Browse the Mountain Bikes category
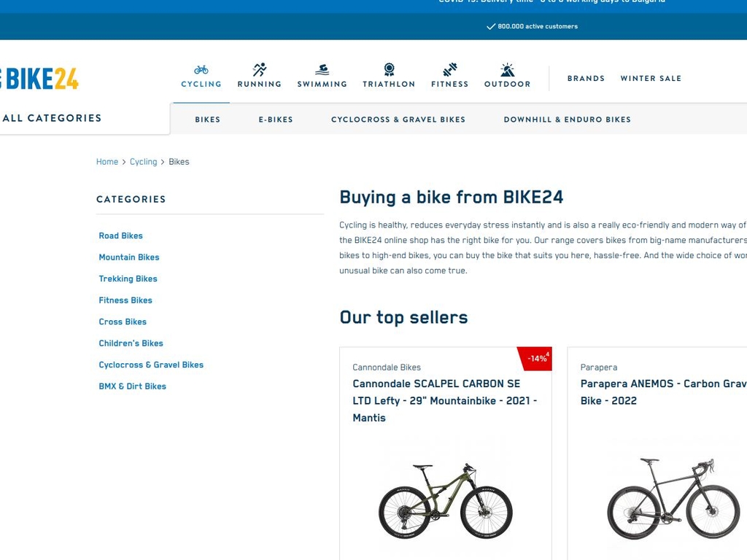Image resolution: width=747 pixels, height=560 pixels. (129, 257)
